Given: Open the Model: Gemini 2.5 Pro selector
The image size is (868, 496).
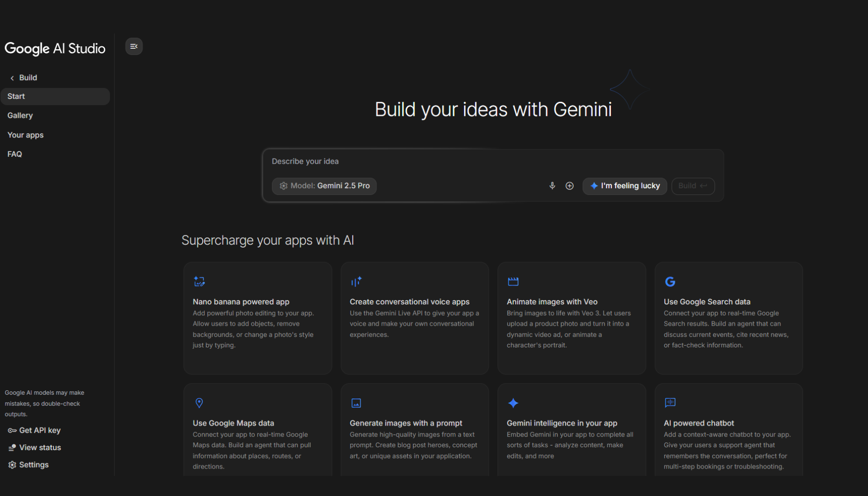Looking at the screenshot, I should point(324,186).
